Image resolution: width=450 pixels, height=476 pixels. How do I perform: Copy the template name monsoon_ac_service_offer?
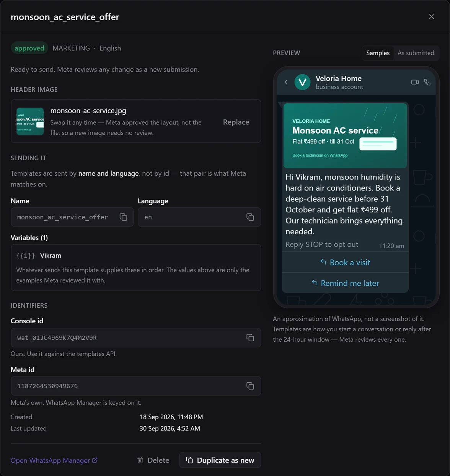[x=123, y=217]
